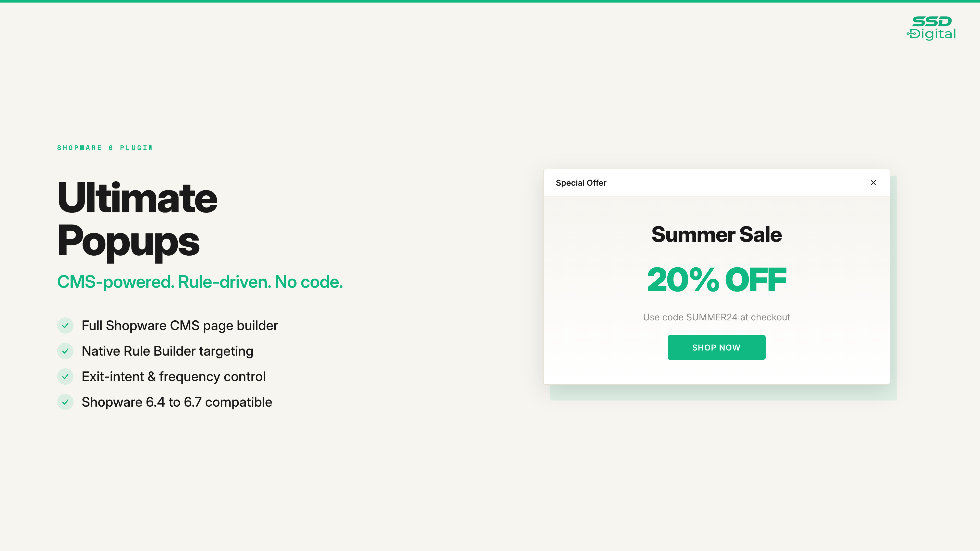Screen dimensions: 980x551
Task: Click the green '20% OFF' text
Action: point(716,280)
